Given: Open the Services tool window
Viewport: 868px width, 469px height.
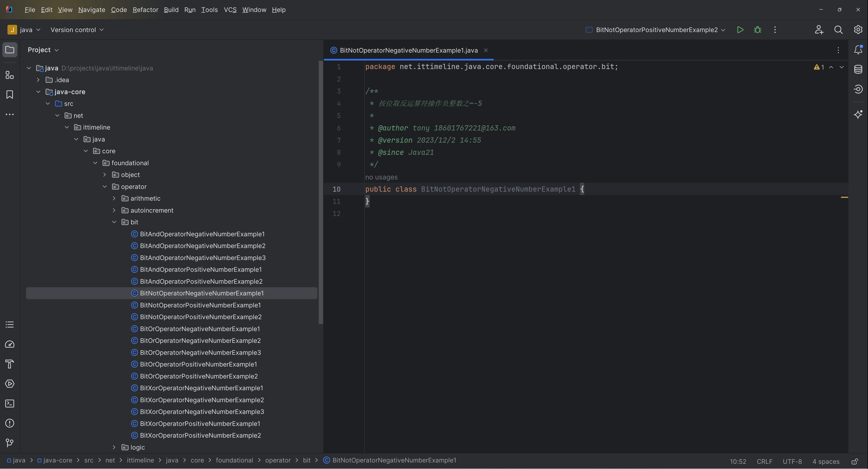Looking at the screenshot, I should click(10, 384).
